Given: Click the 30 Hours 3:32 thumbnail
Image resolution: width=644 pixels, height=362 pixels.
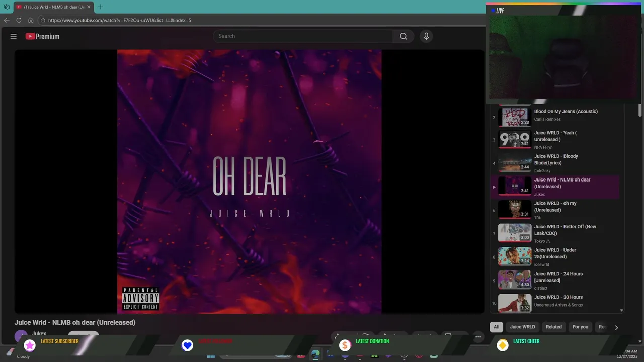Looking at the screenshot, I should (x=515, y=303).
